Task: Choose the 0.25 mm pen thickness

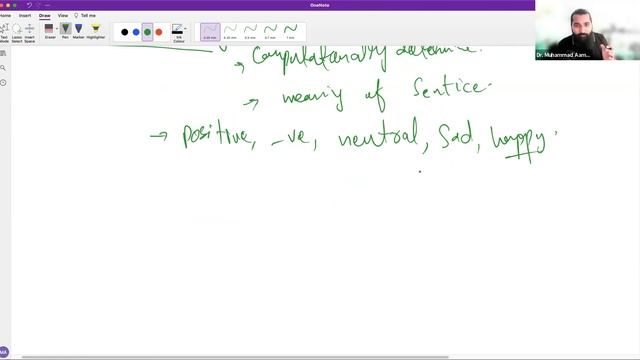Action: (x=210, y=32)
